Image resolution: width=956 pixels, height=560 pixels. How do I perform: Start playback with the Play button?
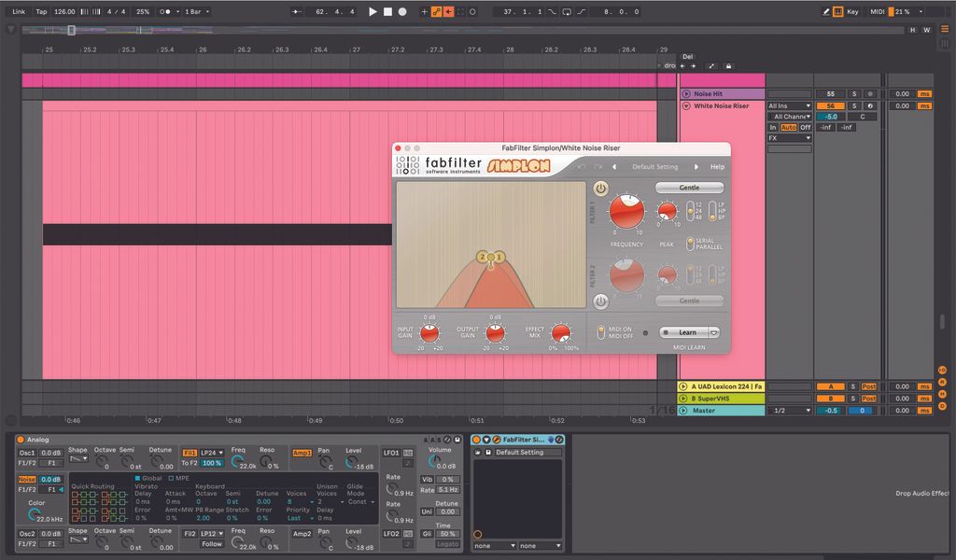[x=373, y=11]
